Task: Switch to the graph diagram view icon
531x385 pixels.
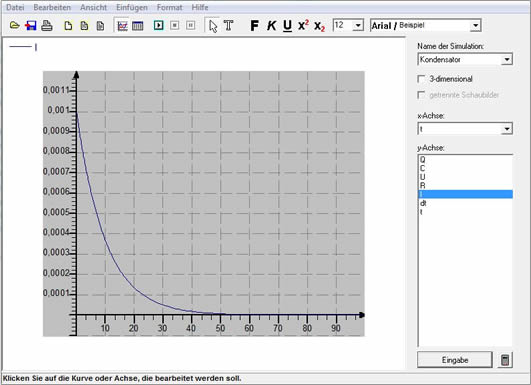Action: click(122, 26)
